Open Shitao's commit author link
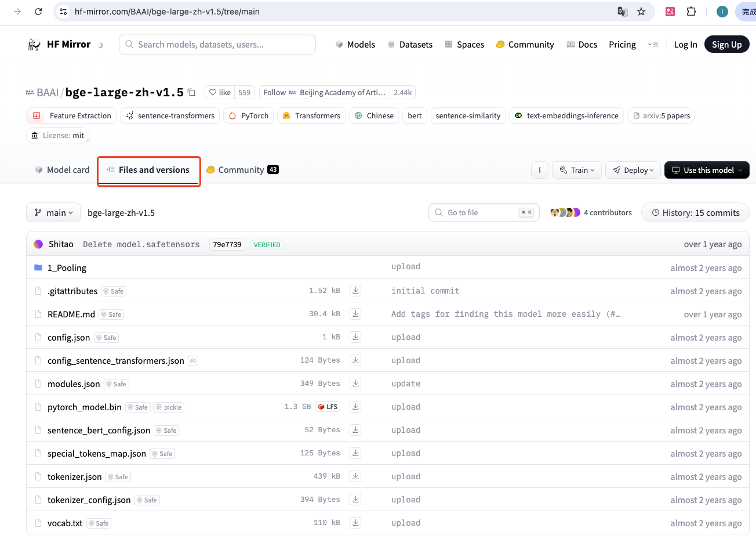 pos(61,244)
